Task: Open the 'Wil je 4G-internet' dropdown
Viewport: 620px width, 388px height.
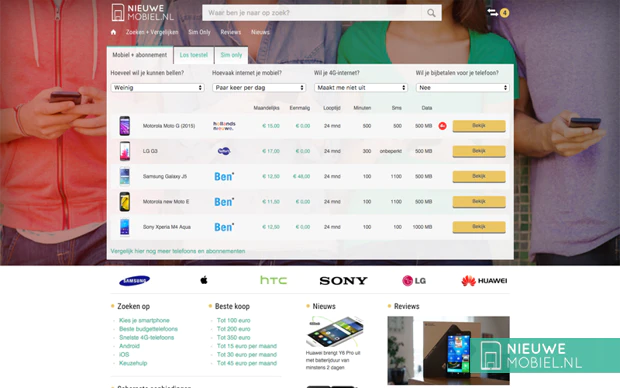Action: 361,87
